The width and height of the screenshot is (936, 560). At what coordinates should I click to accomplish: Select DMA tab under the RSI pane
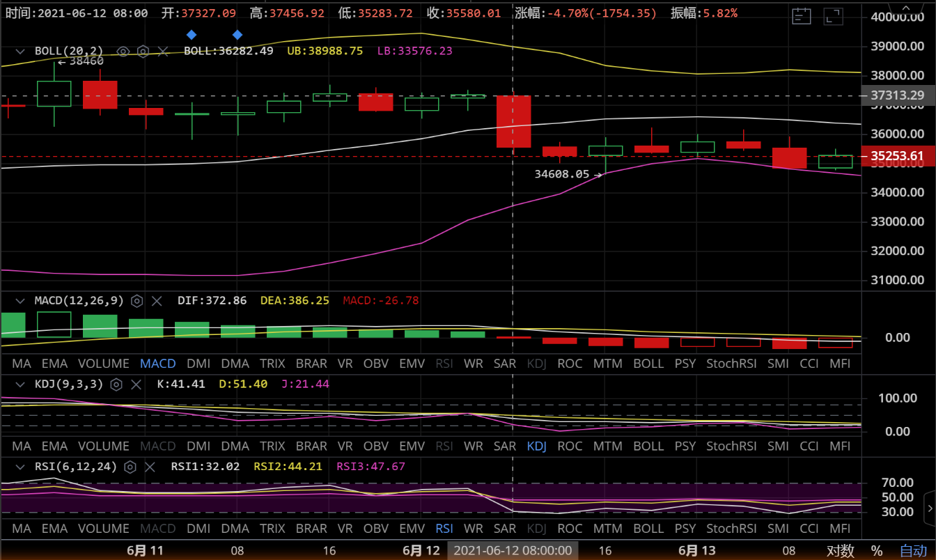tap(235, 529)
